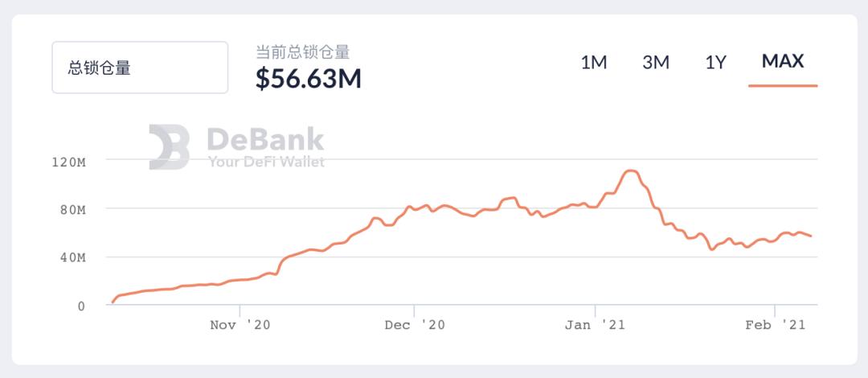Open the 总锁仓量 metric dropdown
Screen dimensions: 868x378
coord(140,67)
